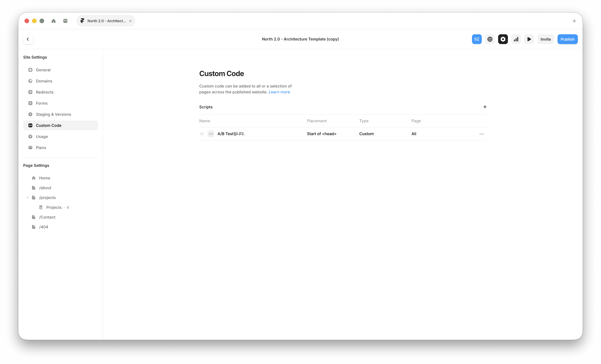
Task: Select Domains in Site Settings
Action: click(44, 81)
